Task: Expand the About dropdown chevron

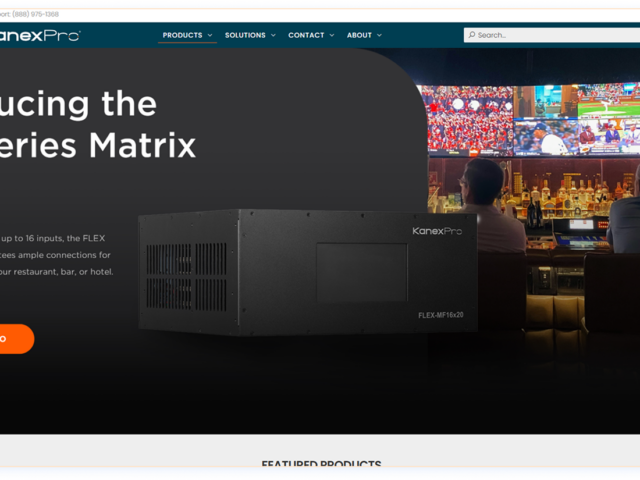Action: tap(379, 35)
